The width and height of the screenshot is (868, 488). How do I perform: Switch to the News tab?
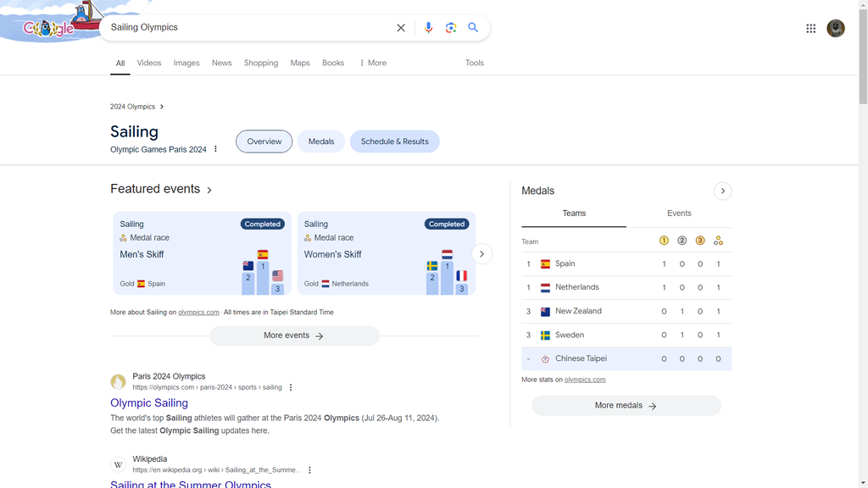coord(221,63)
